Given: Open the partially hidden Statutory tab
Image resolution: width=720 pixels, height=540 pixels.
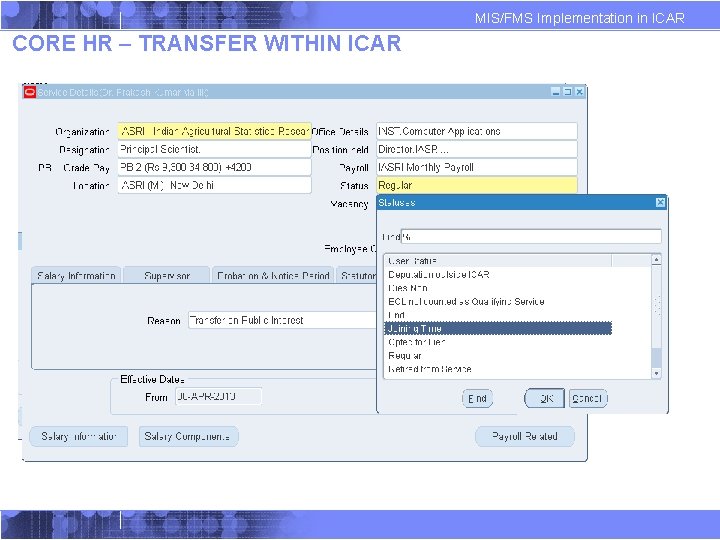Looking at the screenshot, I should pyautogui.click(x=357, y=276).
